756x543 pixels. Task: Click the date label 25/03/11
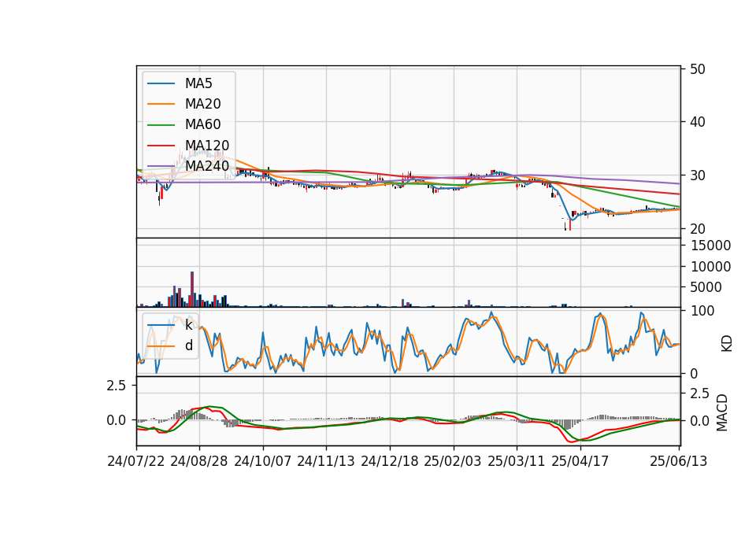point(517,461)
